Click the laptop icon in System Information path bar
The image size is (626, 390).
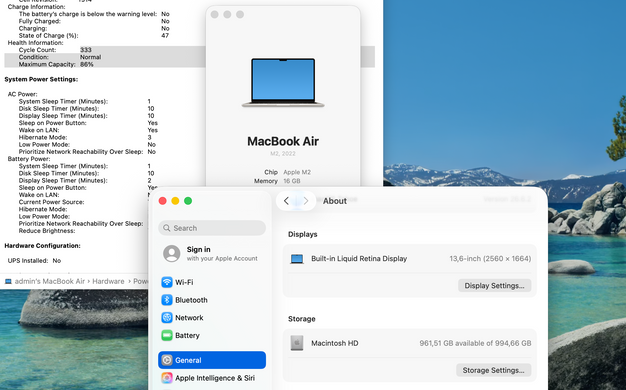click(8, 281)
